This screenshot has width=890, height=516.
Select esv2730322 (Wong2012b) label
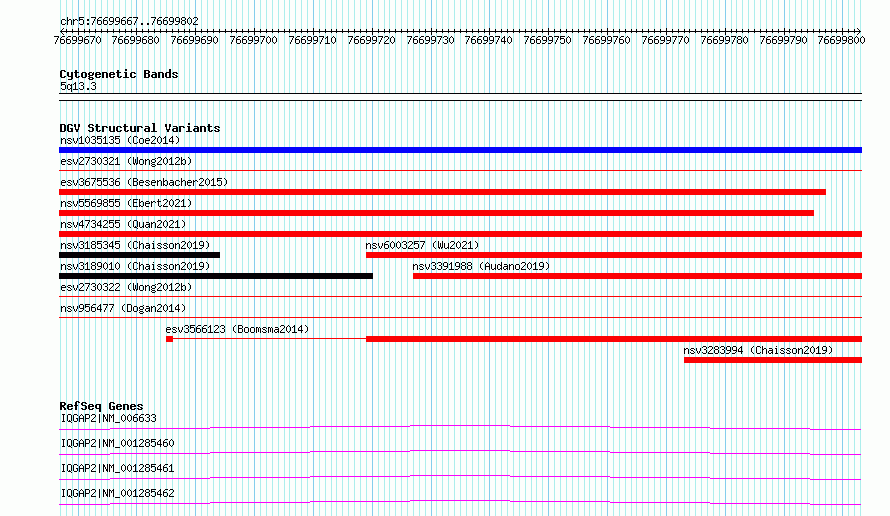coord(126,287)
